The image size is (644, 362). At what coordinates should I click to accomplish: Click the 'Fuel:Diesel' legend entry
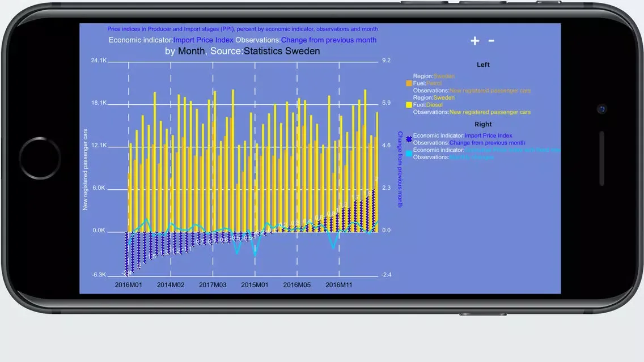coord(427,105)
